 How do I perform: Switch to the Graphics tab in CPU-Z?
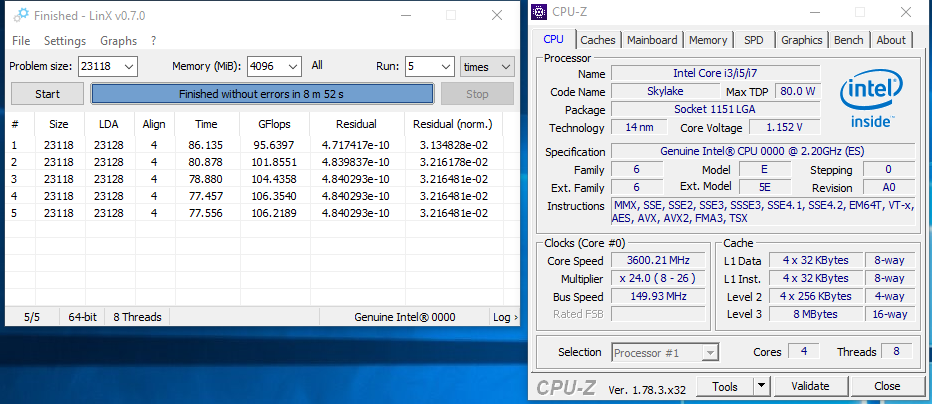801,40
